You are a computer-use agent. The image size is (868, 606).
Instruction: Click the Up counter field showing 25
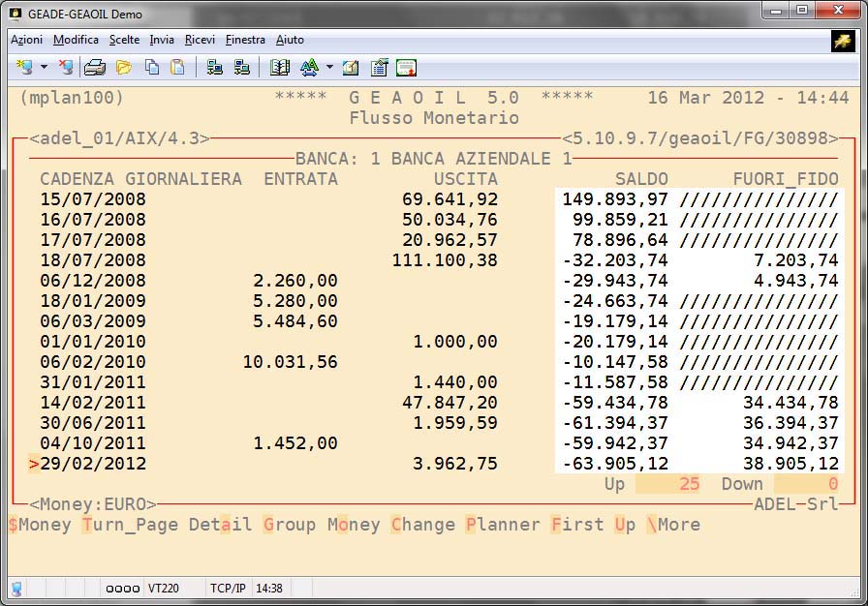click(668, 484)
